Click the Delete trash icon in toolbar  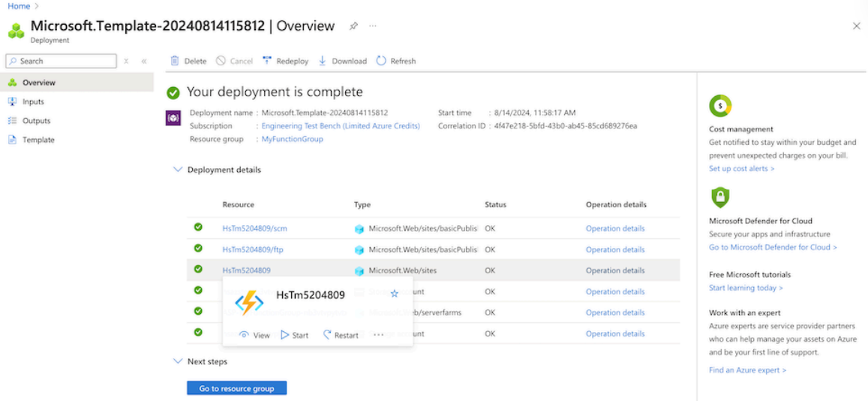point(174,61)
